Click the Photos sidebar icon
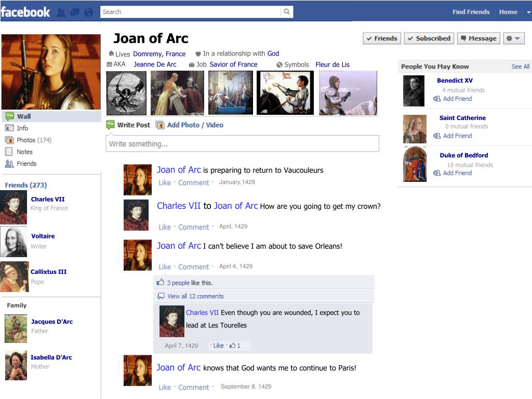Image resolution: width=532 pixels, height=399 pixels. tap(9, 140)
